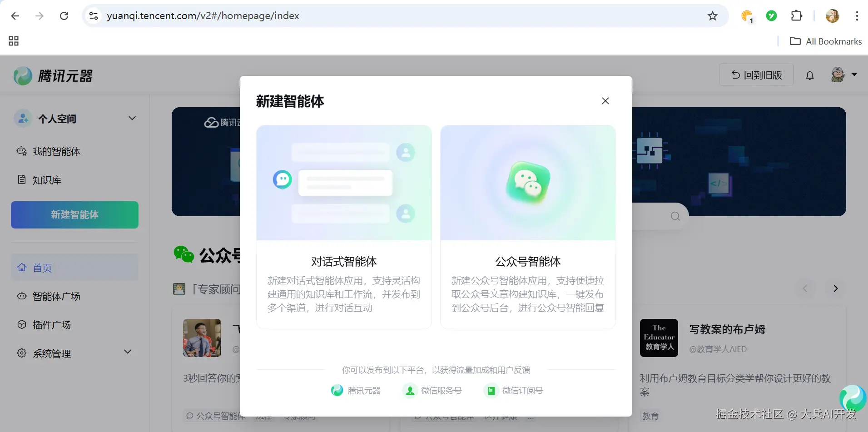Open the floating 腾讯元器 assistant icon

point(853,398)
